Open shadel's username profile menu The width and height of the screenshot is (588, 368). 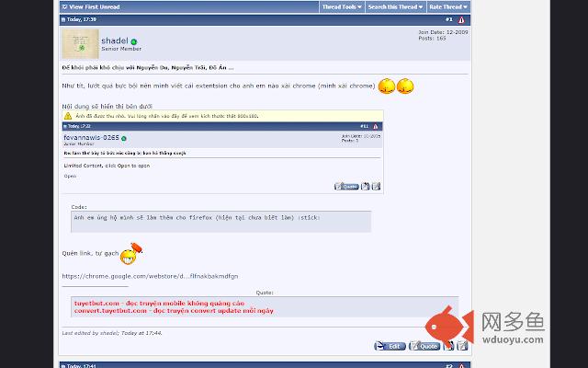(115, 40)
